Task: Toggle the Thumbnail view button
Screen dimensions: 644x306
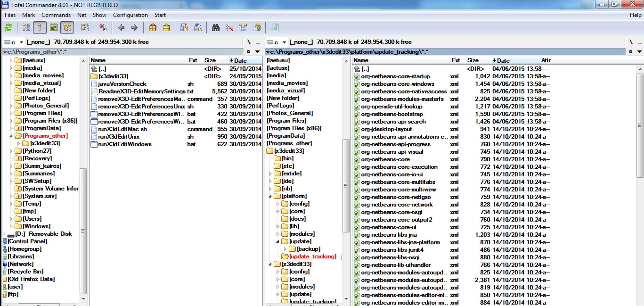Action: pyautogui.click(x=53, y=27)
